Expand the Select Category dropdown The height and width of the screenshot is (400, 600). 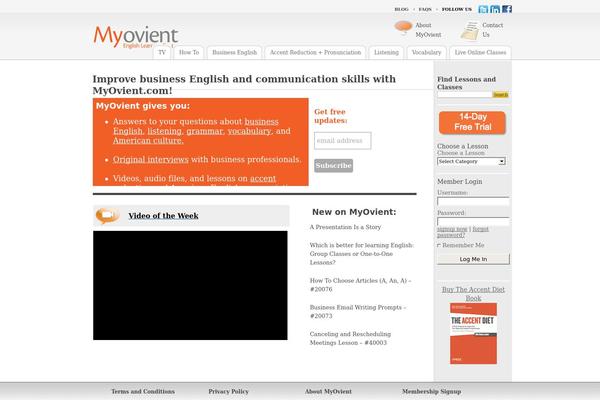click(471, 162)
